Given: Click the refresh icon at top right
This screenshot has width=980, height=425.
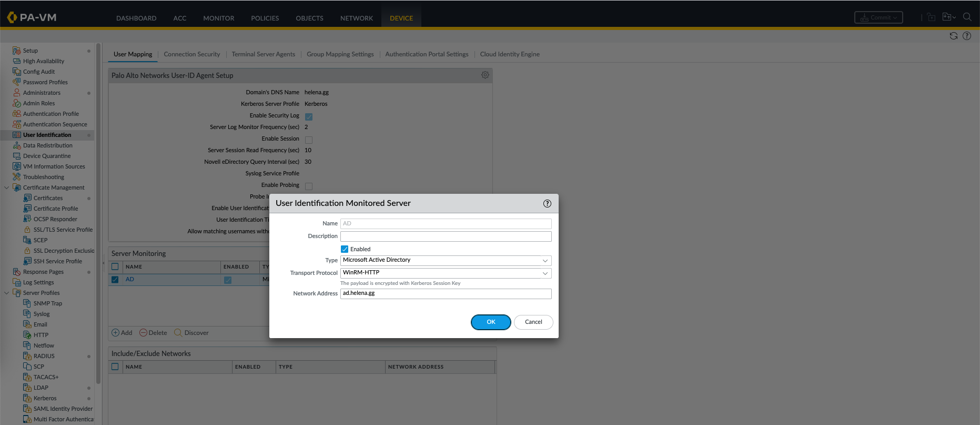Looking at the screenshot, I should (953, 36).
